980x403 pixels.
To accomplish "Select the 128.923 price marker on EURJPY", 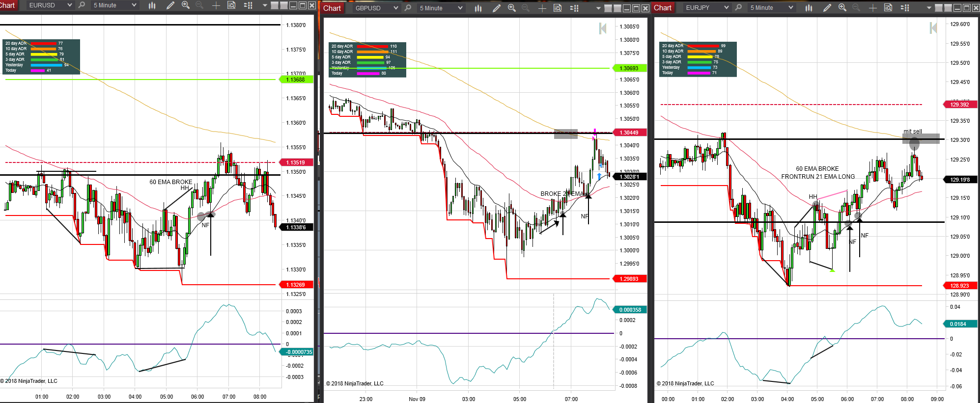I will point(960,286).
